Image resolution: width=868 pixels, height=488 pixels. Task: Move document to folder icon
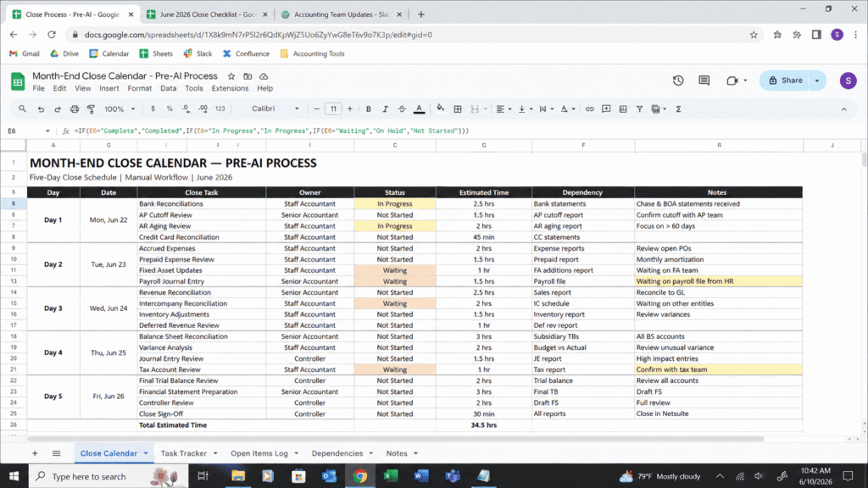(248, 76)
